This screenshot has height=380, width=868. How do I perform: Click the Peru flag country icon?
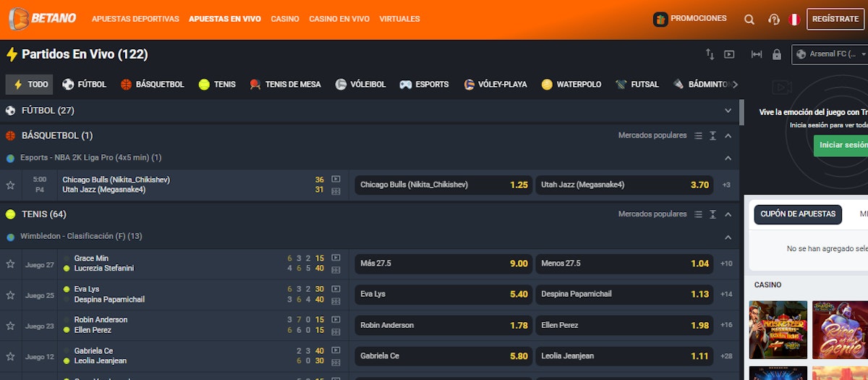[x=793, y=20]
